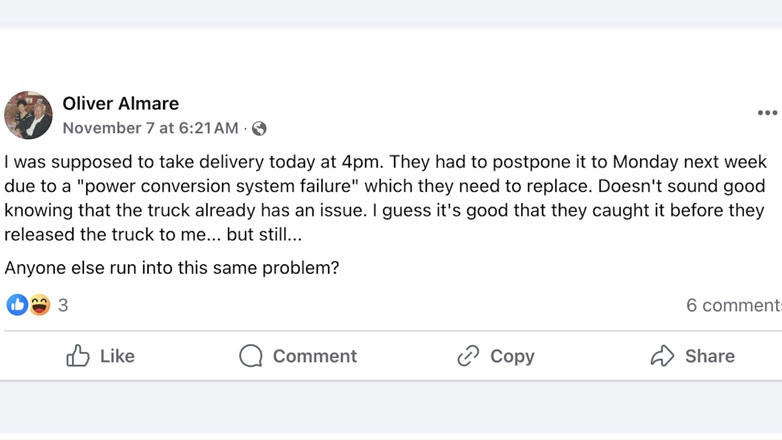The height and width of the screenshot is (440, 782).
Task: Expand the 6 comments link
Action: coord(733,305)
